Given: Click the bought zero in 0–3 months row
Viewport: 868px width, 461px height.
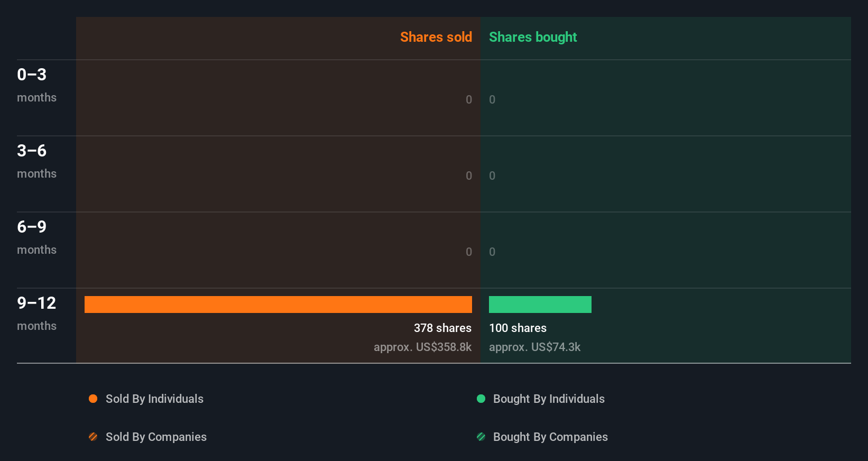Looking at the screenshot, I should pos(492,99).
